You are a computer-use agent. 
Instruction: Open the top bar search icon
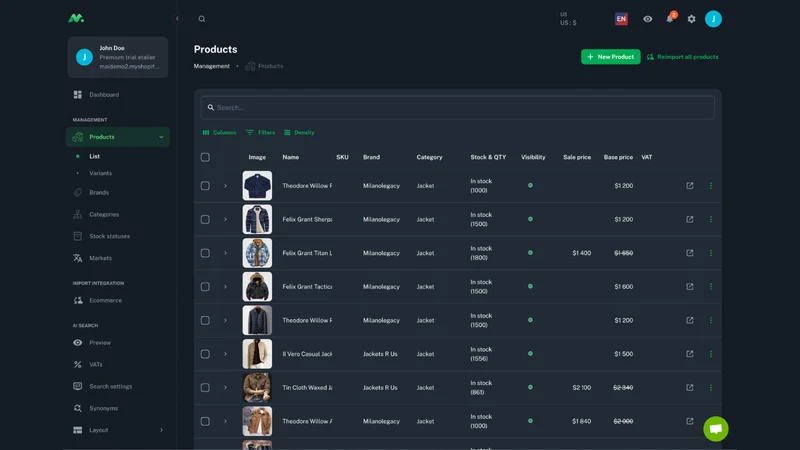(202, 19)
